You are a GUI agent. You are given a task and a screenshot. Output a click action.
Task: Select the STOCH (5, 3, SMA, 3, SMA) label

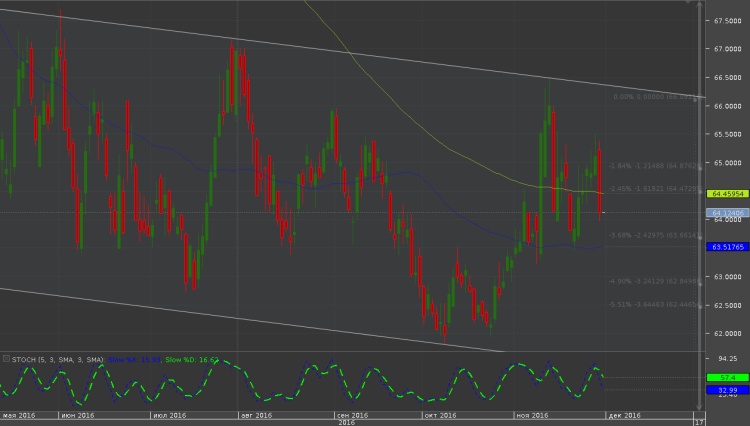coord(58,360)
